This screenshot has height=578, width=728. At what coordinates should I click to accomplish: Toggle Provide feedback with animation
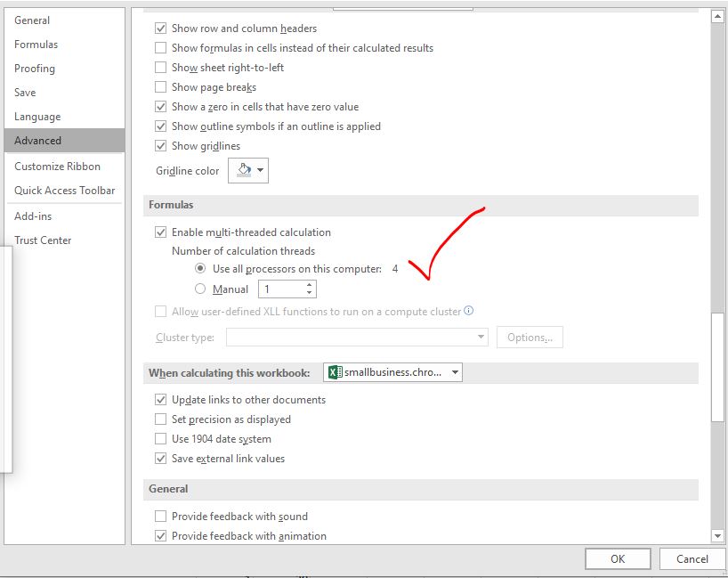[x=161, y=536]
